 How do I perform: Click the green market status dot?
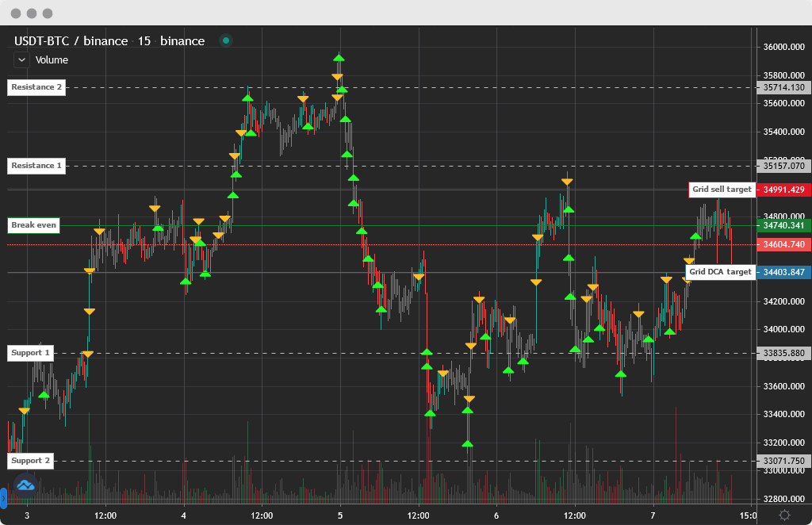pos(226,40)
